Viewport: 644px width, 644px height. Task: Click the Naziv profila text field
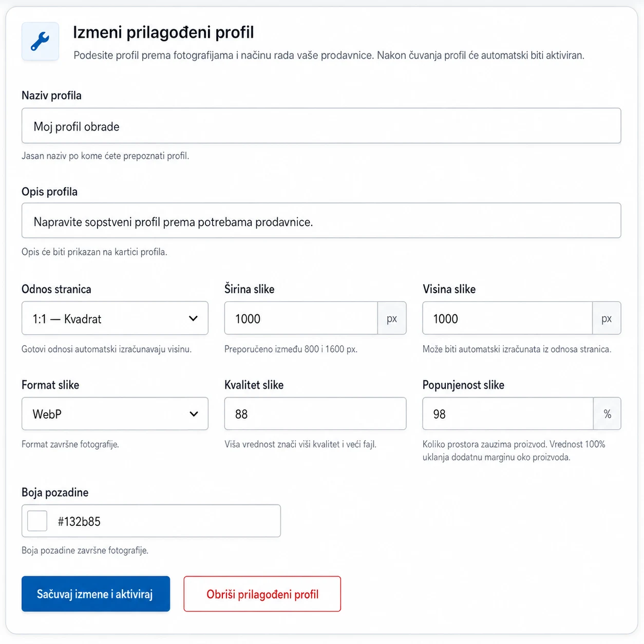click(x=321, y=126)
